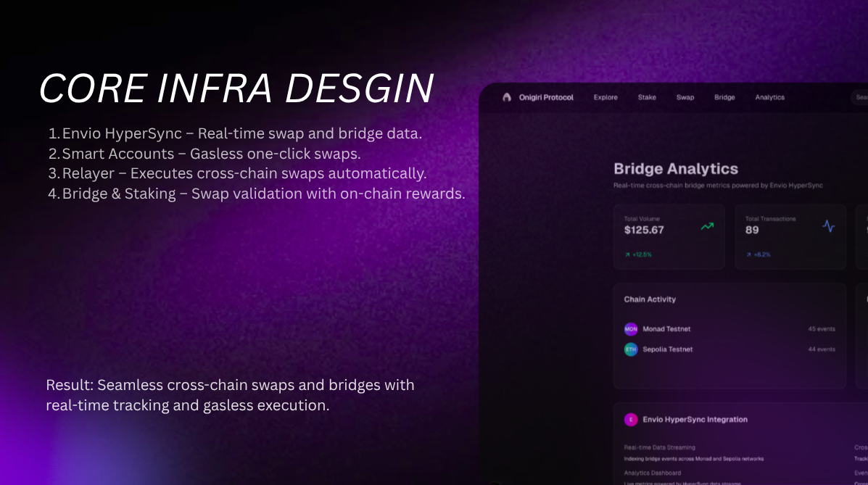Click the Envio HyperSync Integration circle icon

631,420
